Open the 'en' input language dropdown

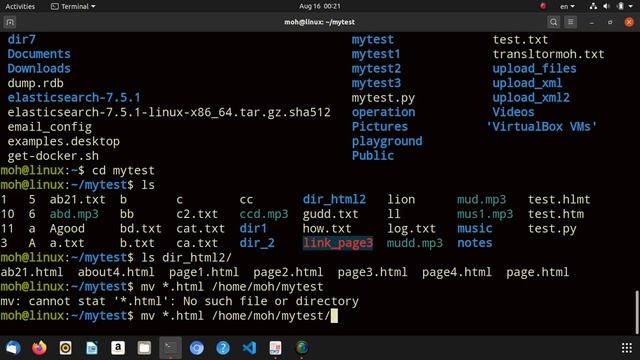pyautogui.click(x=567, y=6)
